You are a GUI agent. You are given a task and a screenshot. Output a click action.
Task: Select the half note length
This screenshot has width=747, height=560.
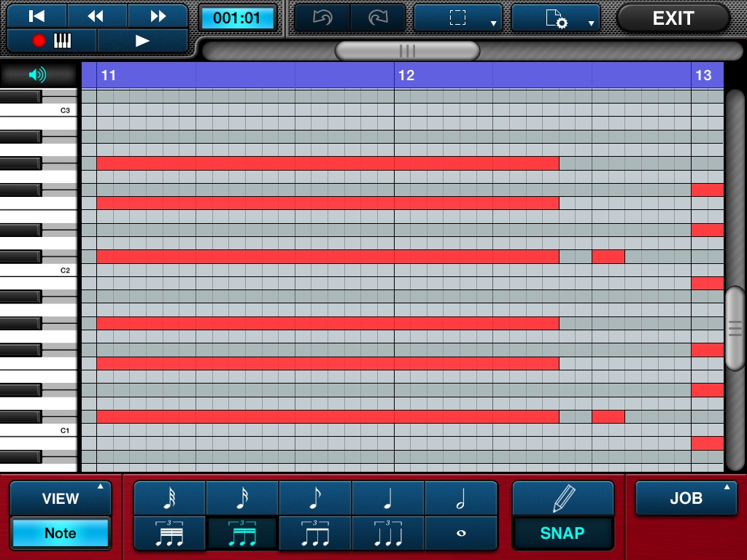(461, 498)
